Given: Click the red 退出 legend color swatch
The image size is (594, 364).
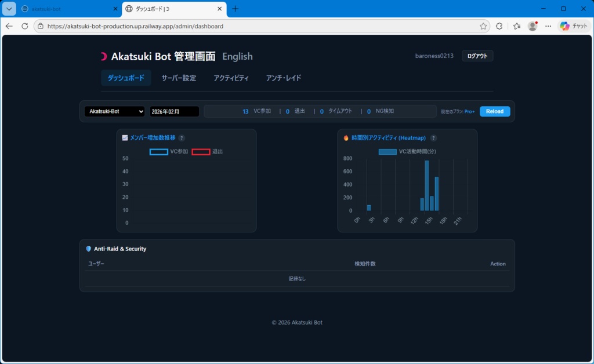Looking at the screenshot, I should point(201,152).
